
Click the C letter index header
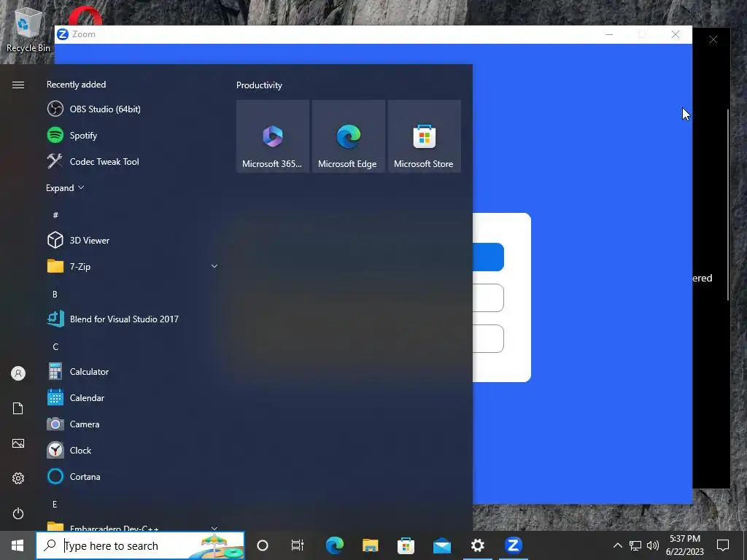tap(55, 346)
